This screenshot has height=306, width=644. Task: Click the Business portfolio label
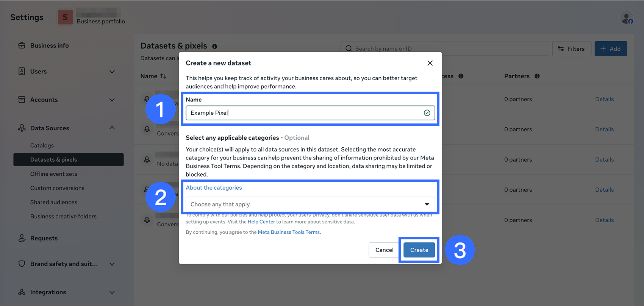tap(101, 21)
